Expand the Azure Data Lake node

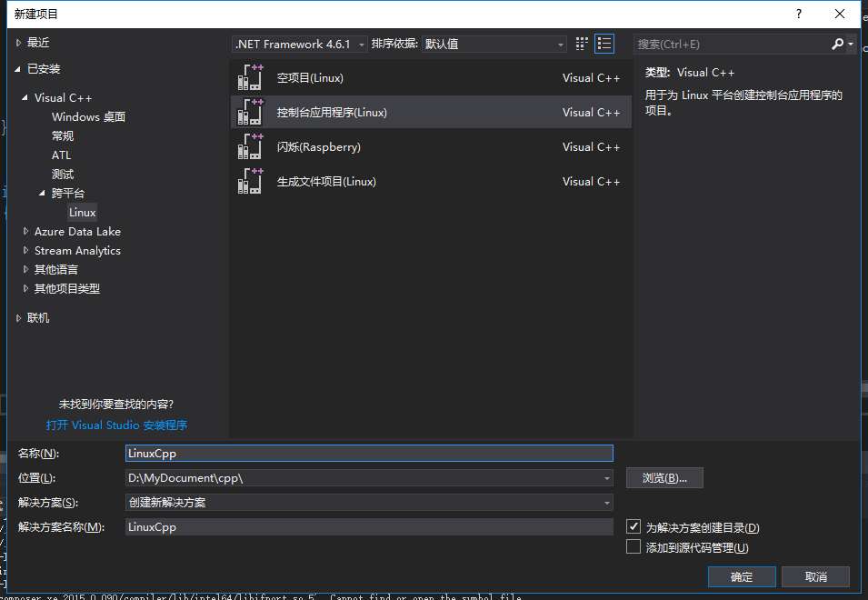coord(25,232)
